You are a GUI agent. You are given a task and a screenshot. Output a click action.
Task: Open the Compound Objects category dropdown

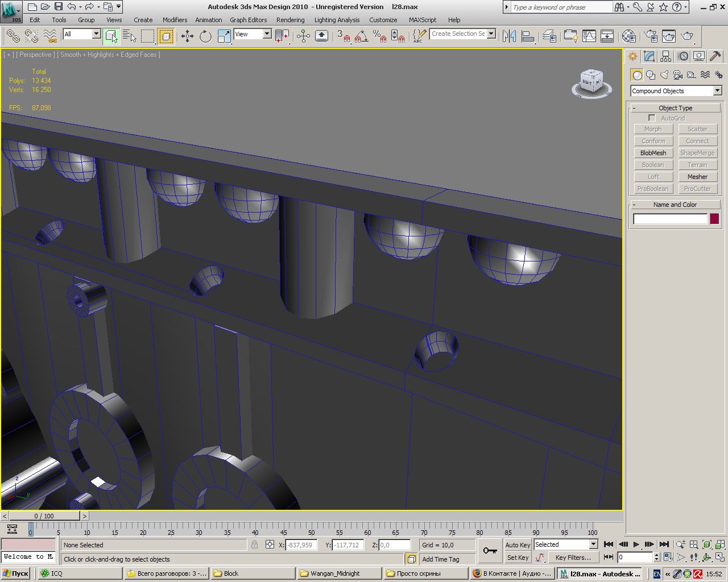click(x=676, y=91)
